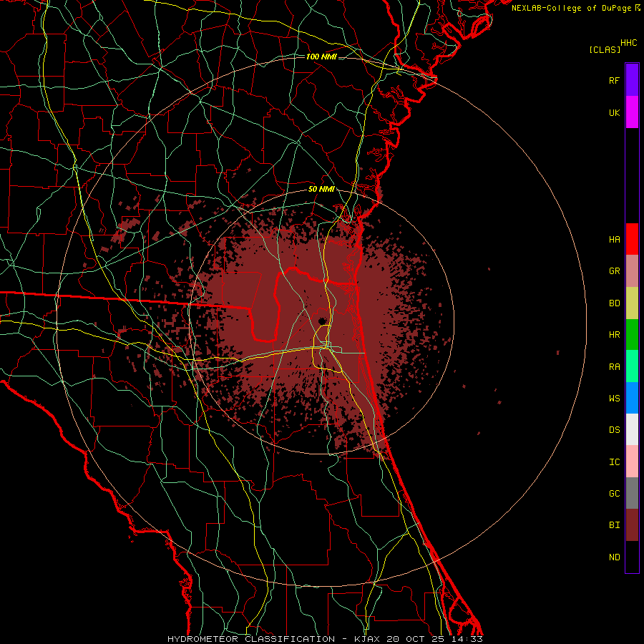Click the BI brown legend swatch

(x=632, y=525)
